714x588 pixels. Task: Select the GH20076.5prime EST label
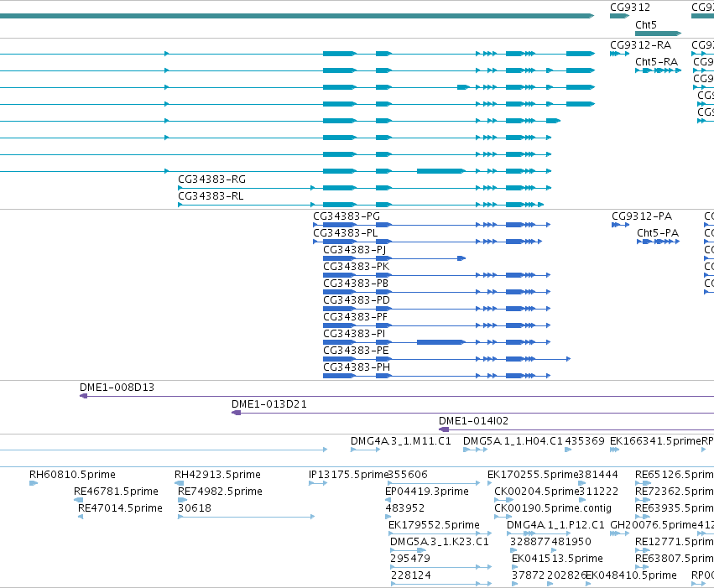(654, 525)
